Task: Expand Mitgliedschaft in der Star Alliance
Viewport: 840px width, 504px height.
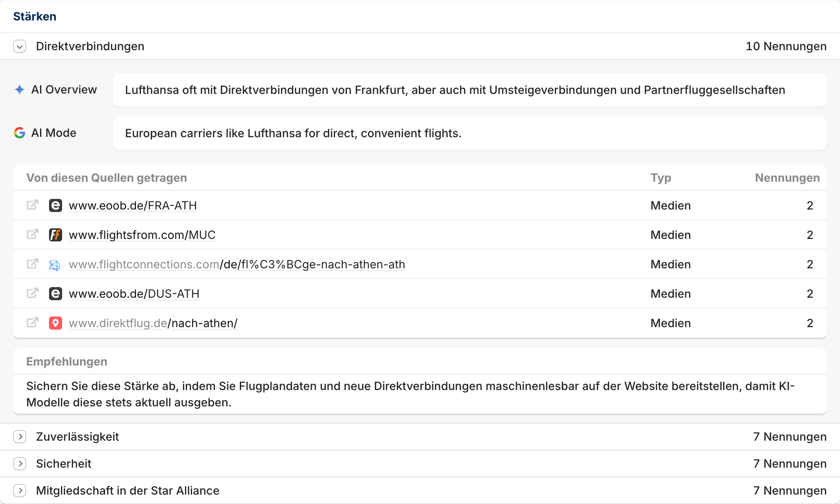Action: click(20, 491)
